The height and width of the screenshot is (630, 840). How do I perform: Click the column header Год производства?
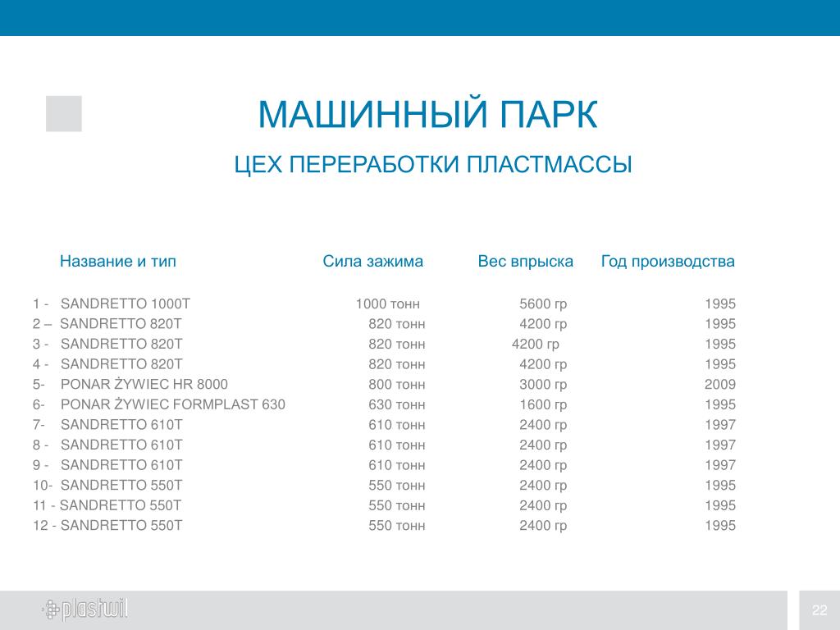pos(668,261)
